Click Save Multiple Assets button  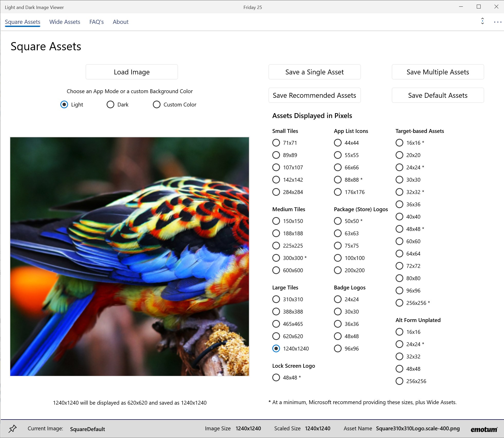tap(438, 72)
